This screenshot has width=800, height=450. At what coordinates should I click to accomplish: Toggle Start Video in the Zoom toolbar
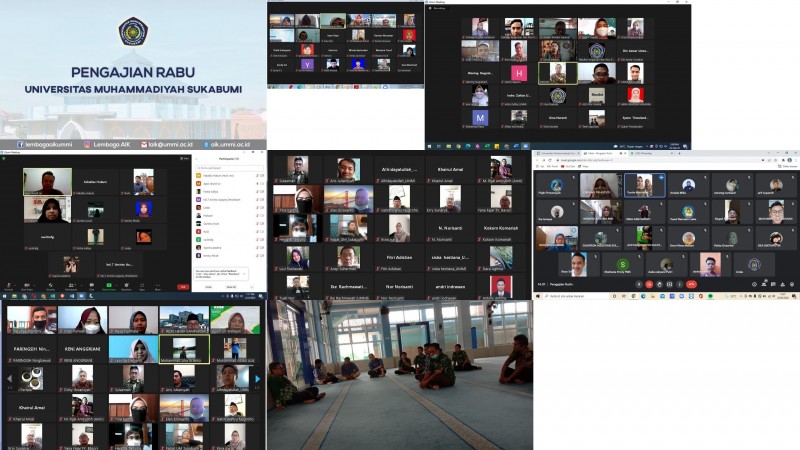point(27,284)
